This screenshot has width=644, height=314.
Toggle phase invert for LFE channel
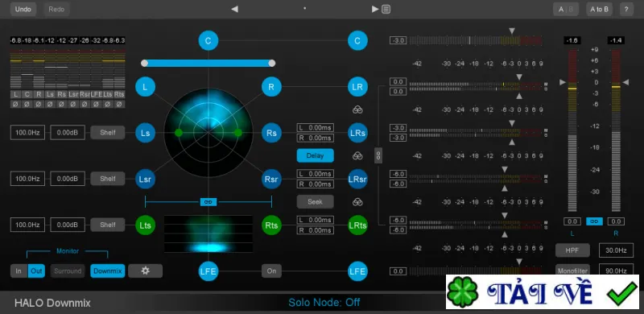(97, 105)
